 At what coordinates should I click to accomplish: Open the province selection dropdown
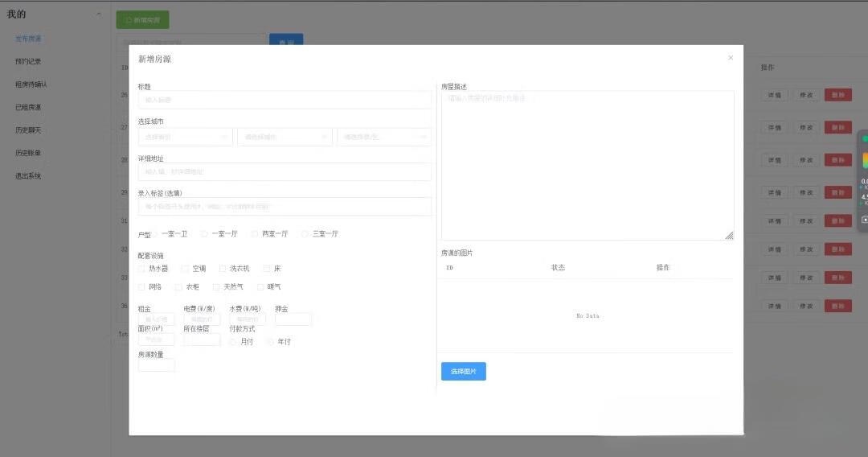point(186,137)
